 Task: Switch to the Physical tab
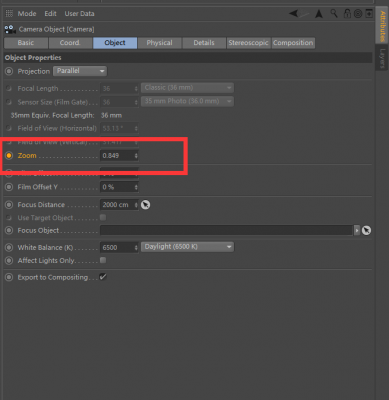pyautogui.click(x=159, y=43)
